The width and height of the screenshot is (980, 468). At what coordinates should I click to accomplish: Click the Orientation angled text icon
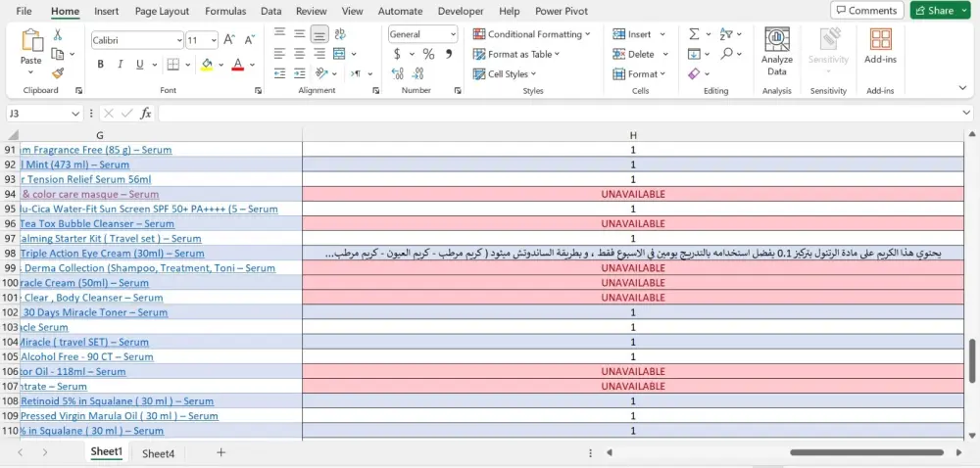(321, 73)
